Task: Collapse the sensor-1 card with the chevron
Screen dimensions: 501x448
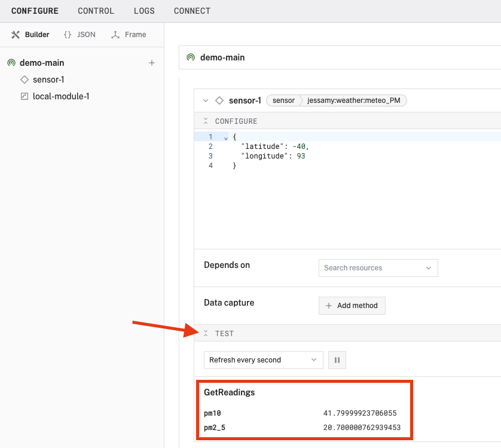Action: tap(206, 100)
